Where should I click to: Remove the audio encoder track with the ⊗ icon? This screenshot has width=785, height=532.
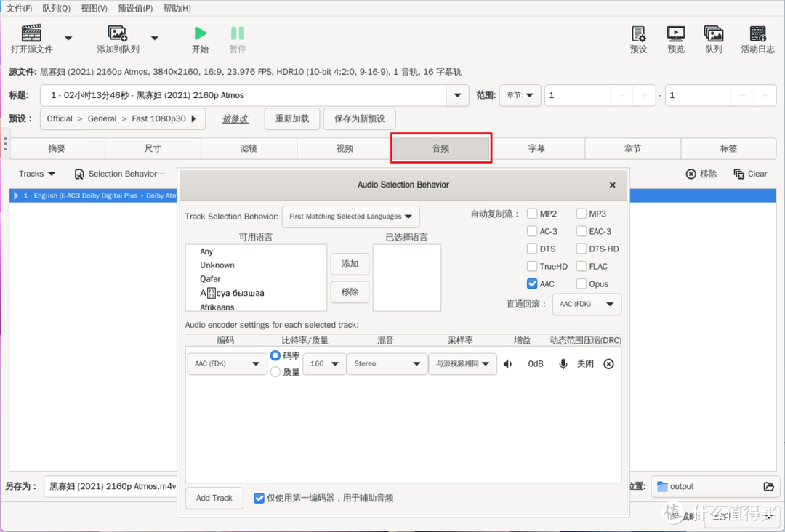608,363
